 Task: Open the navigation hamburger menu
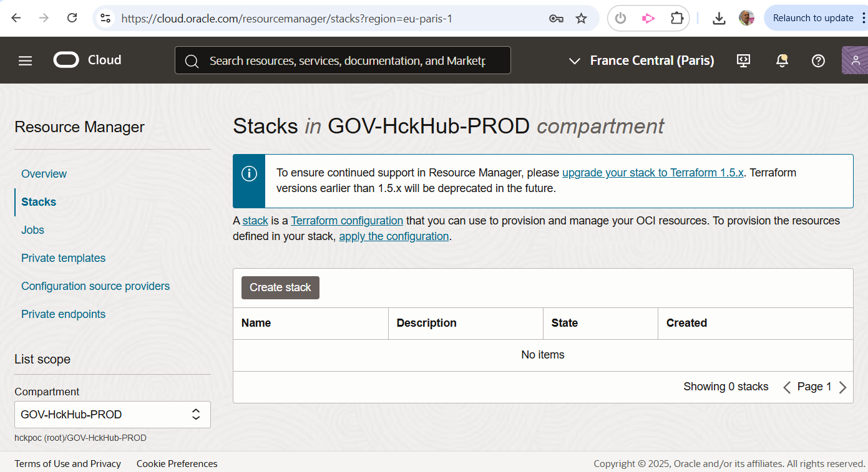[25, 60]
